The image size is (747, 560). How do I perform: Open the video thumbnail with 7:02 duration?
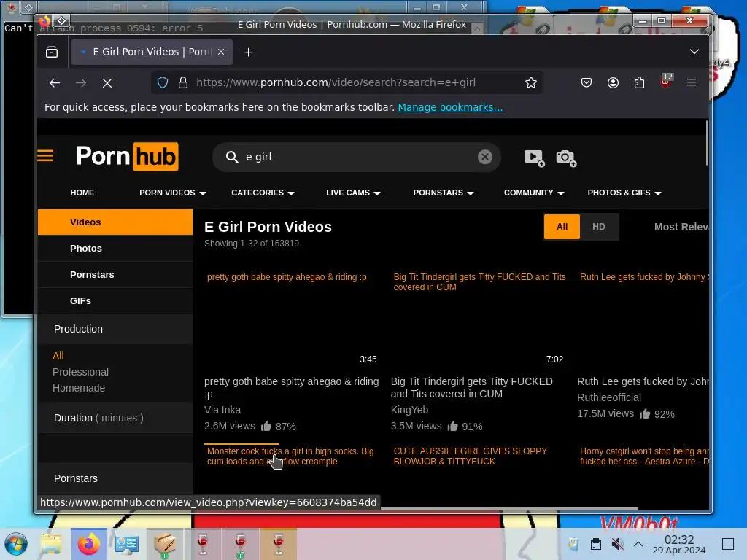478,319
